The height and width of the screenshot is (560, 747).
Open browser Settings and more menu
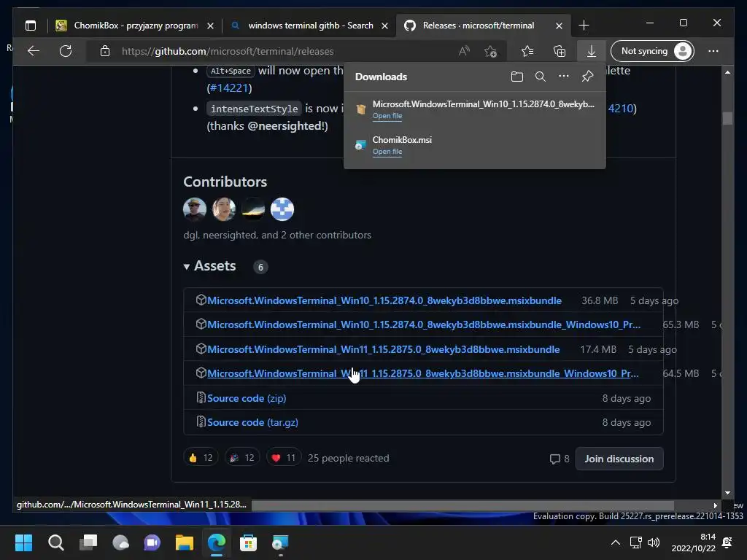click(713, 51)
